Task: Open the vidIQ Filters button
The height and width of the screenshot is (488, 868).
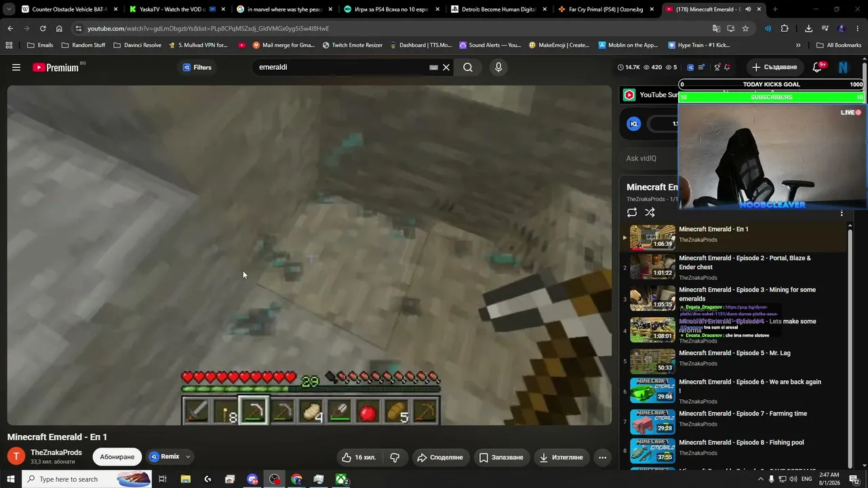Action: click(197, 67)
